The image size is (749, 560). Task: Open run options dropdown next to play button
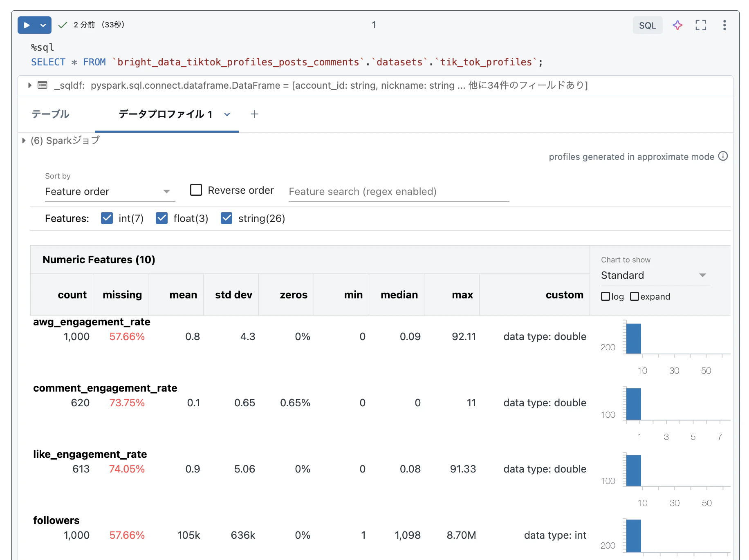43,25
